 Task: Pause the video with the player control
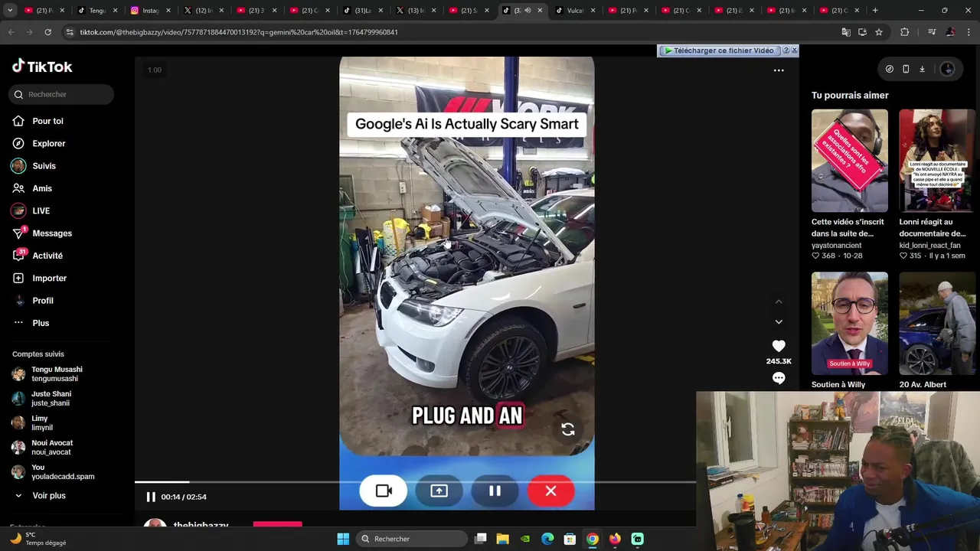pyautogui.click(x=151, y=497)
